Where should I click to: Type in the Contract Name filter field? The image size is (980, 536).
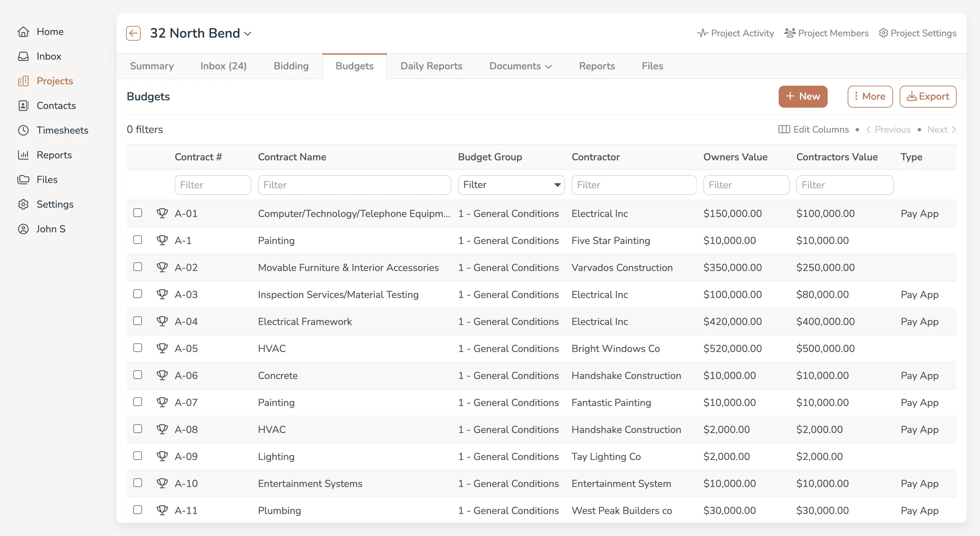[x=354, y=185]
